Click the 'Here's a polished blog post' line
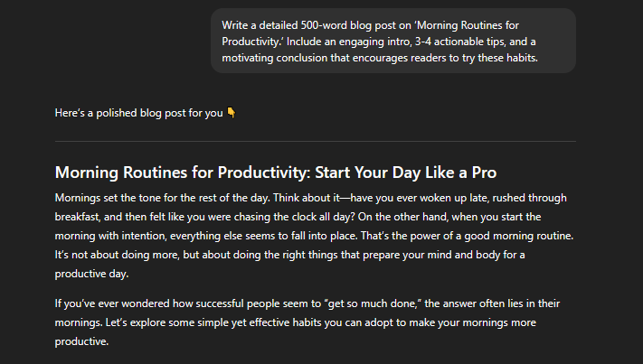 [138, 113]
